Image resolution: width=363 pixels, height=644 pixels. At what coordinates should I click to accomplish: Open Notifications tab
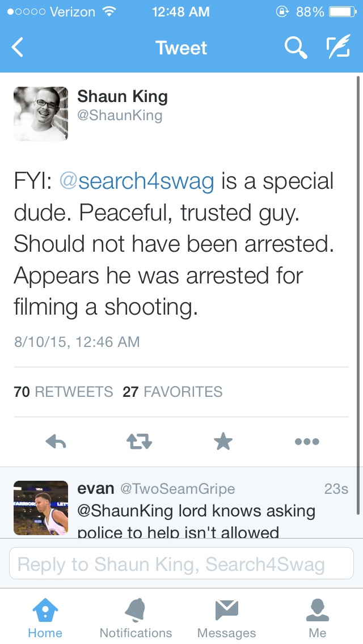(x=136, y=618)
